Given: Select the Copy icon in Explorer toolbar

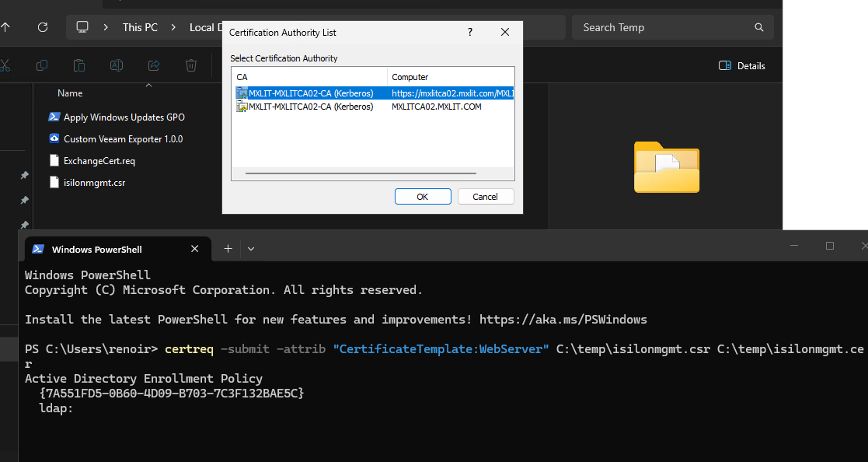Looking at the screenshot, I should (41, 65).
